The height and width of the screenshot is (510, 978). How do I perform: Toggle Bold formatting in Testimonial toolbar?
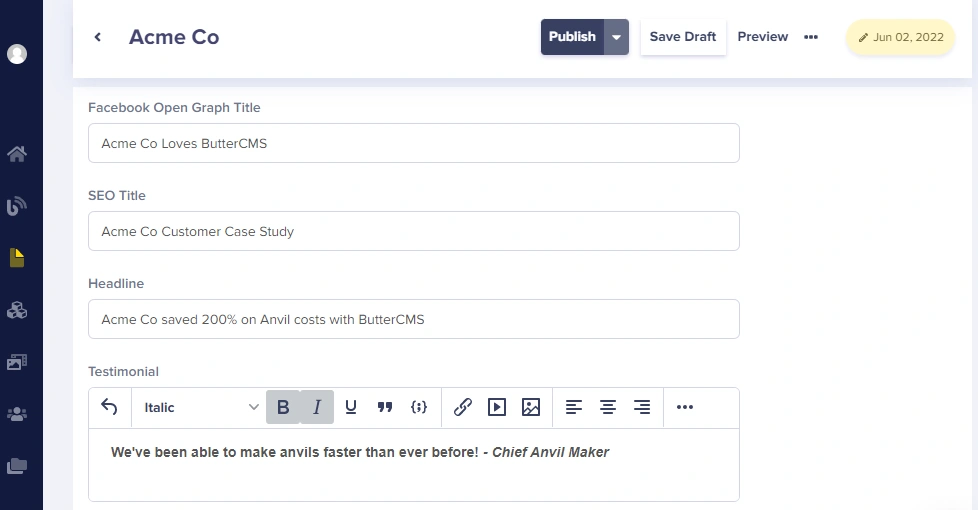coord(283,407)
